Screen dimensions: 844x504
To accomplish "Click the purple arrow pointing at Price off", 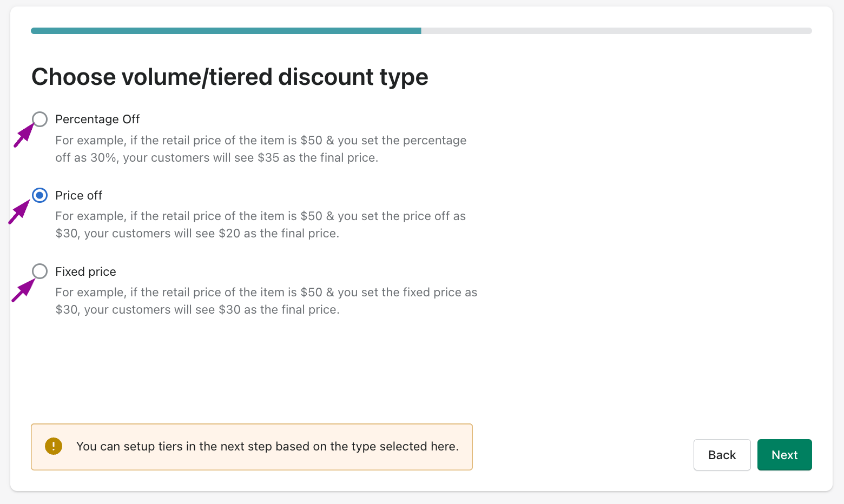I will [x=19, y=212].
